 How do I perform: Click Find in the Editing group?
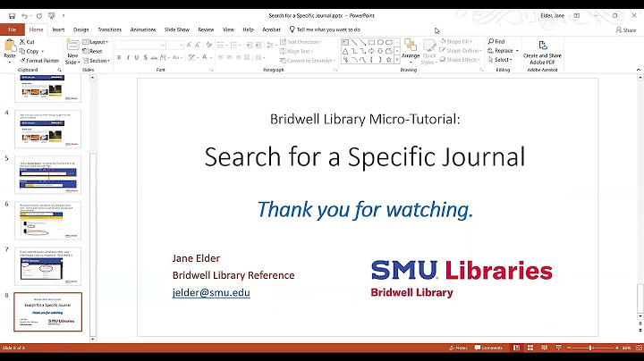coord(496,41)
